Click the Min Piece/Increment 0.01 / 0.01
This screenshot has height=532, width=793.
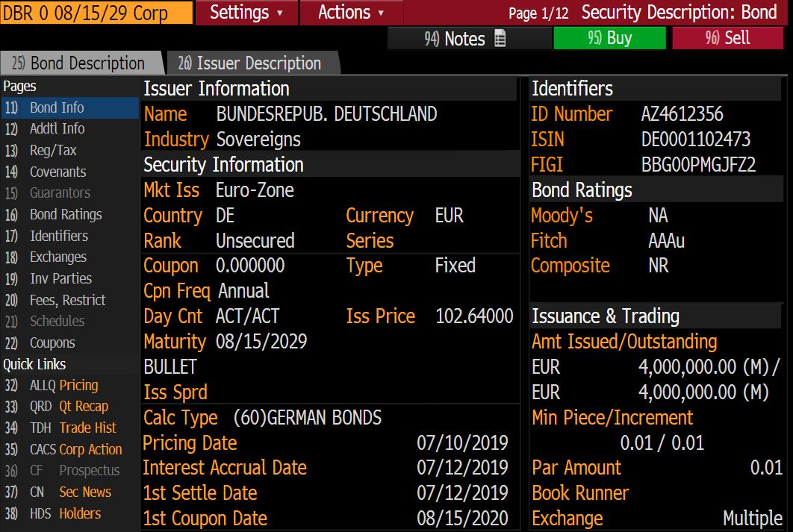662,443
